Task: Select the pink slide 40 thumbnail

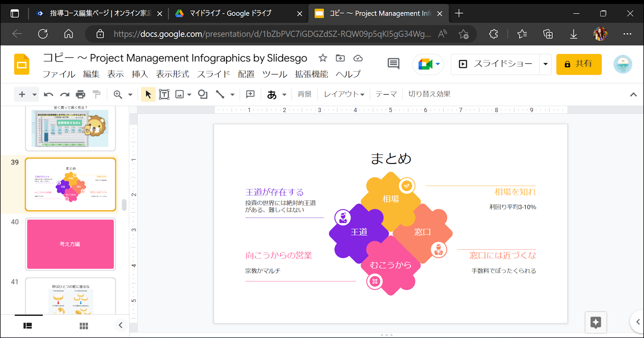Action: (x=71, y=244)
